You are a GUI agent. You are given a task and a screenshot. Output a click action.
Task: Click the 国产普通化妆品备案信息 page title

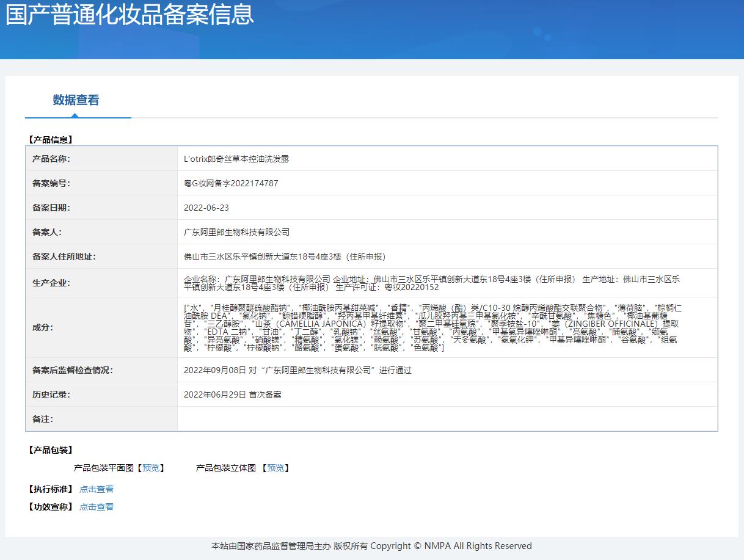pos(129,14)
